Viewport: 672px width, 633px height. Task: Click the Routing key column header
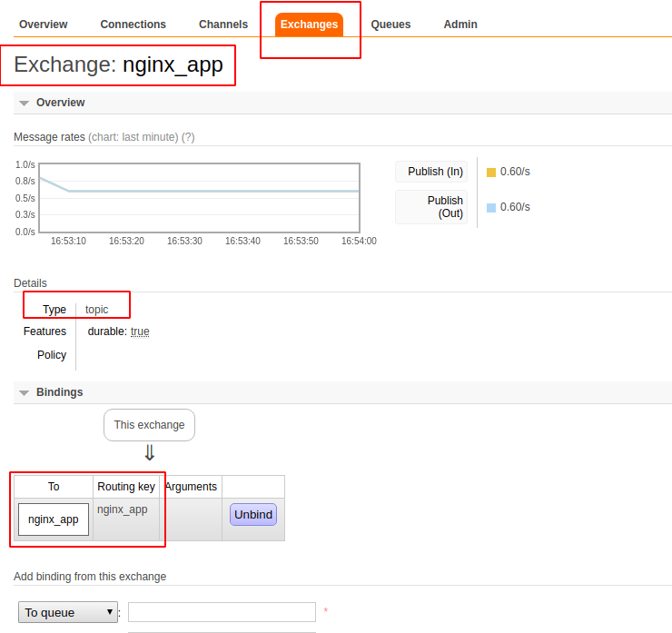126,487
